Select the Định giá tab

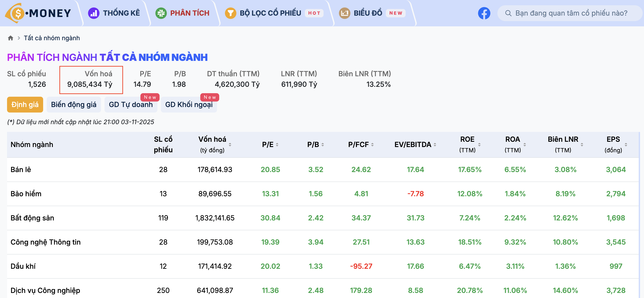25,104
